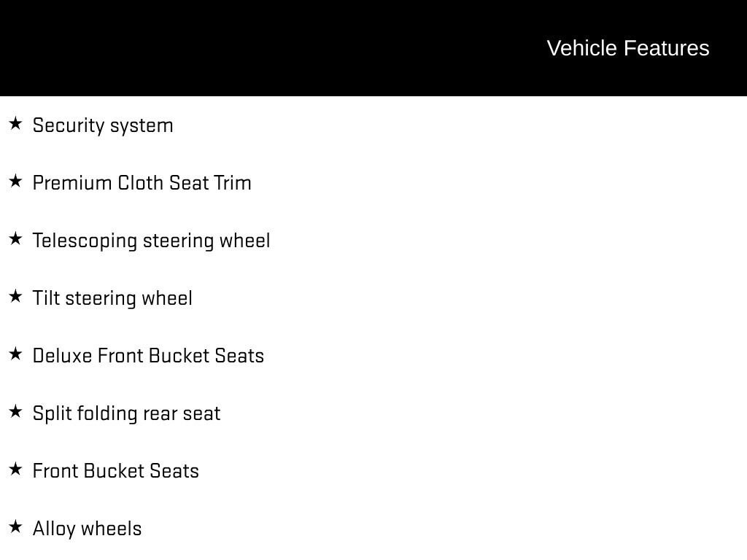Select the Deluxe Front Bucket Seats entry

click(x=148, y=356)
